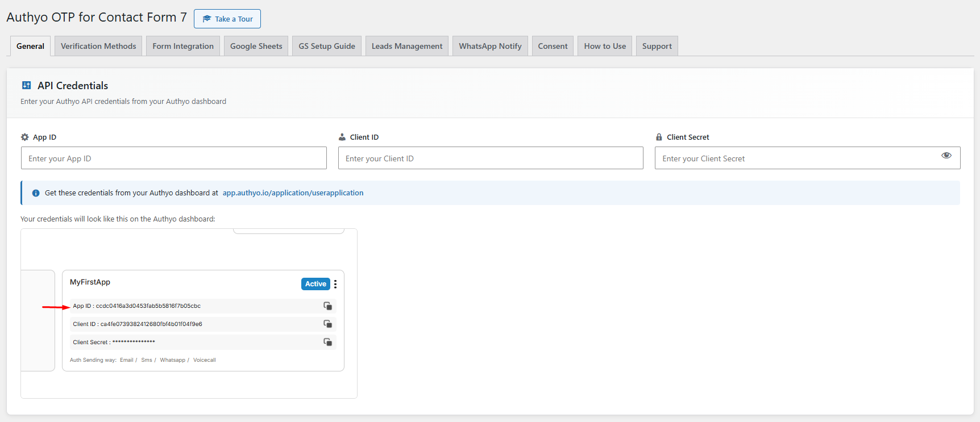The height and width of the screenshot is (422, 980).
Task: Open the Form Integration tab
Action: [x=183, y=46]
